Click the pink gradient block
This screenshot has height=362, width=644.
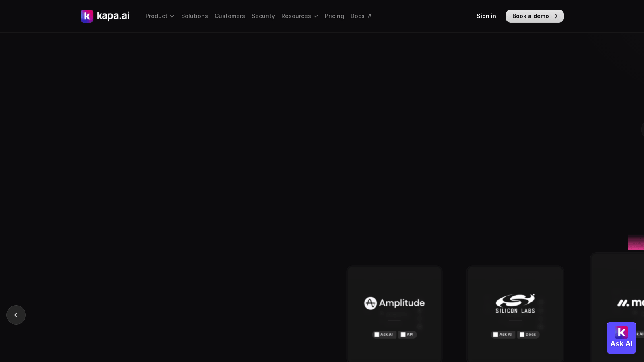coord(636,243)
